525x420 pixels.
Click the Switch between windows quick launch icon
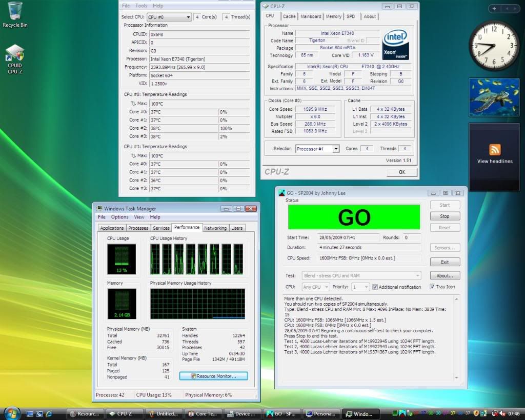[39, 414]
